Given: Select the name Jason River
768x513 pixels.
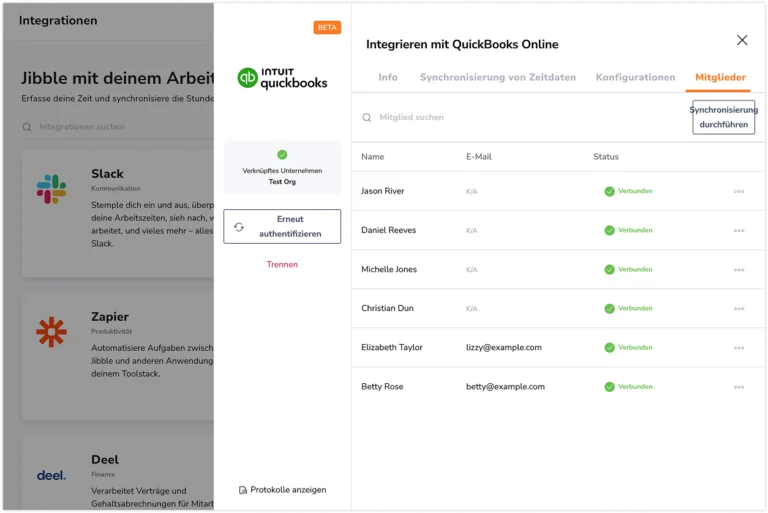Looking at the screenshot, I should [383, 191].
